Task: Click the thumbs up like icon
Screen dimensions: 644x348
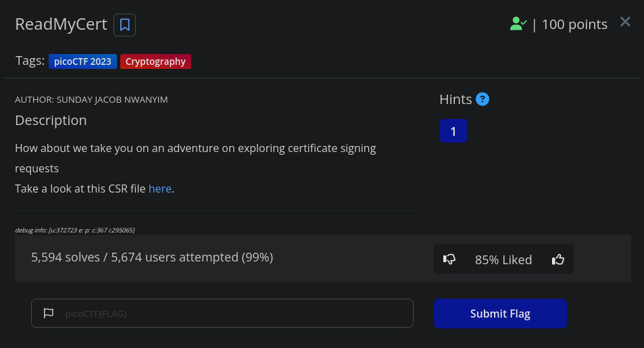Action: 558,259
